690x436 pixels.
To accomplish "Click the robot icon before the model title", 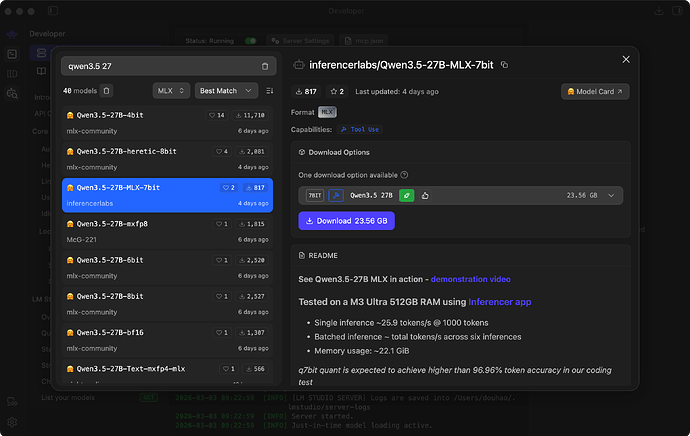I will pyautogui.click(x=299, y=65).
